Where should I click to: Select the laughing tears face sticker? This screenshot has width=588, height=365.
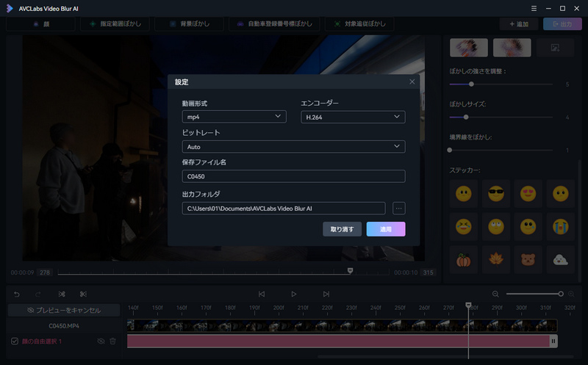click(x=464, y=227)
